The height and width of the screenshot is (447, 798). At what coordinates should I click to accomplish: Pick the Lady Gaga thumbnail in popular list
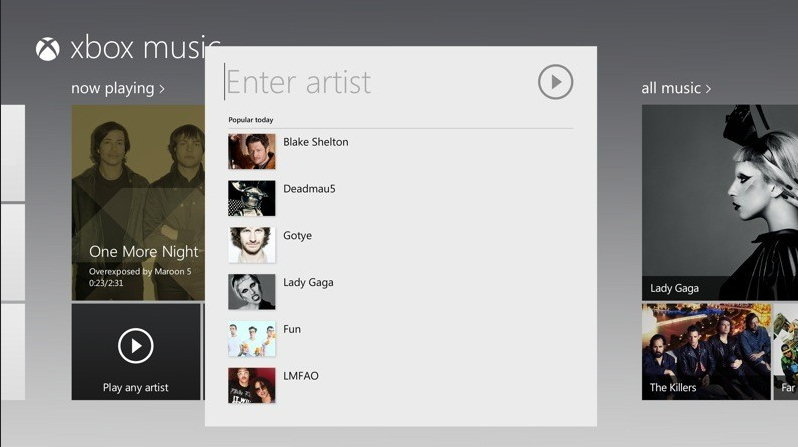[x=251, y=292]
